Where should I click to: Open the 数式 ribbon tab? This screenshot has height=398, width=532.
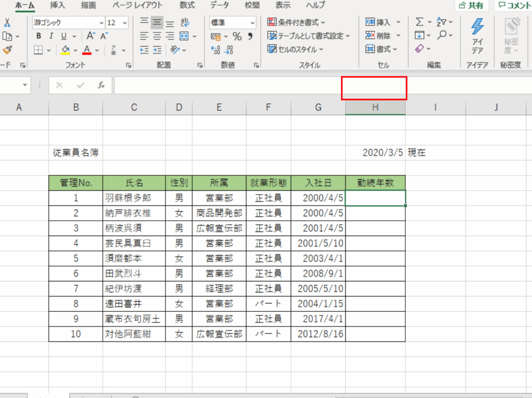click(187, 5)
